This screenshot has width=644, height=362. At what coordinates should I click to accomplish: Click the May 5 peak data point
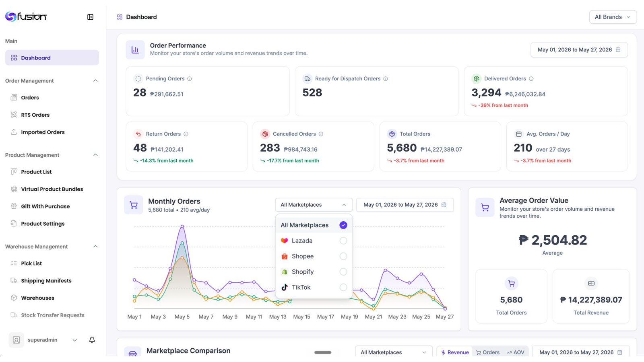[182, 226]
